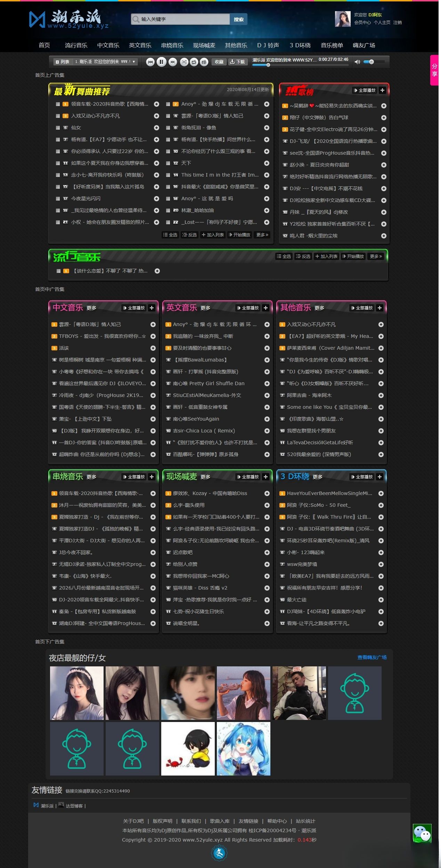
Task: Toggle shuffle mode in the player
Action: (184, 62)
